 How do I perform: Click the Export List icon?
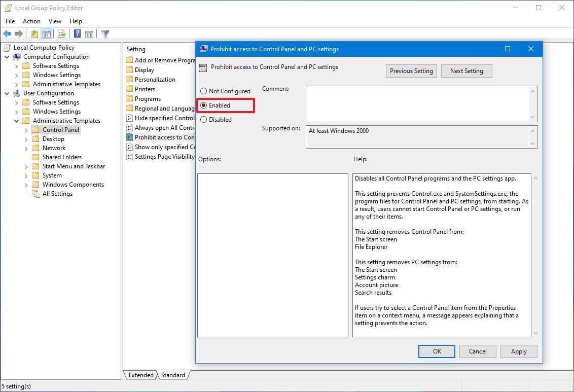coord(60,33)
